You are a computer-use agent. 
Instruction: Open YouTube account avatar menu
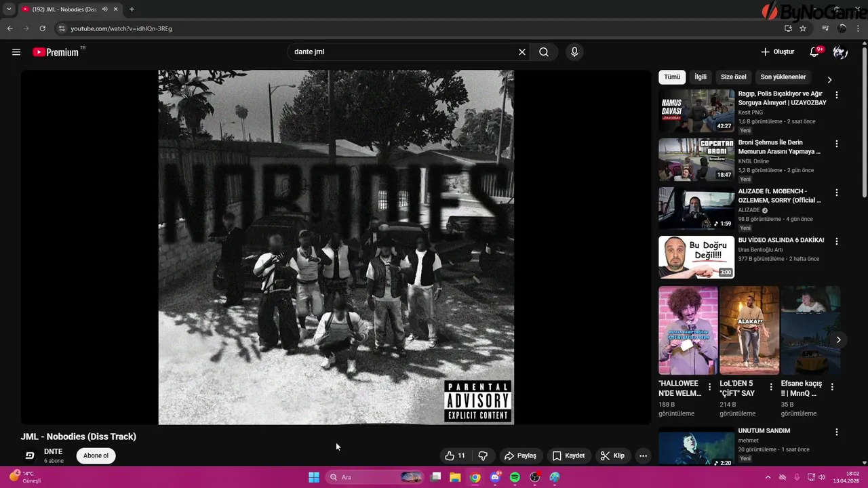click(x=840, y=52)
